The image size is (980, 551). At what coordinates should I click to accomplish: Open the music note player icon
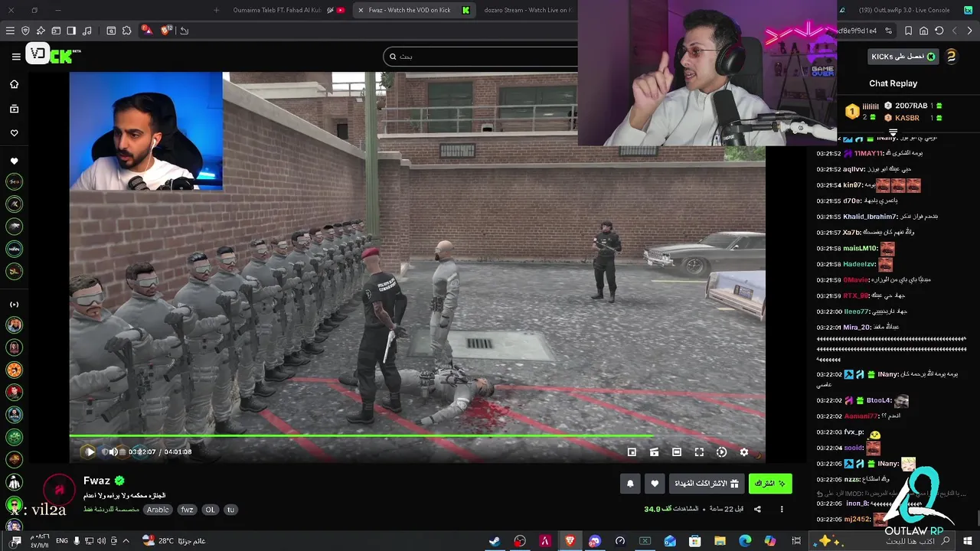click(x=87, y=31)
